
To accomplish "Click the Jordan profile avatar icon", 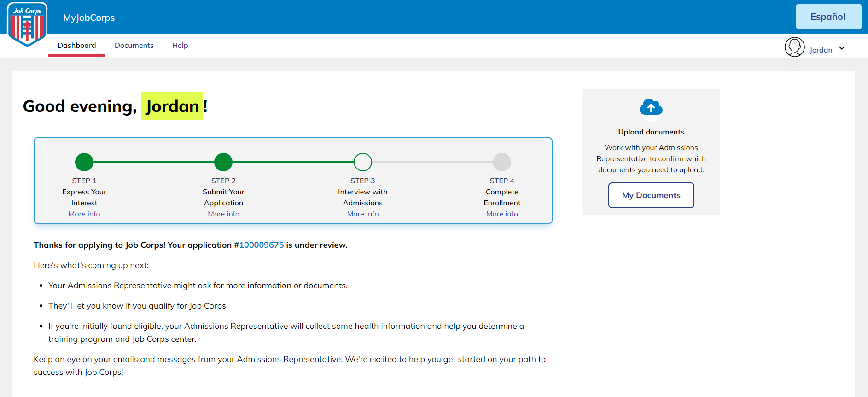I will [794, 47].
